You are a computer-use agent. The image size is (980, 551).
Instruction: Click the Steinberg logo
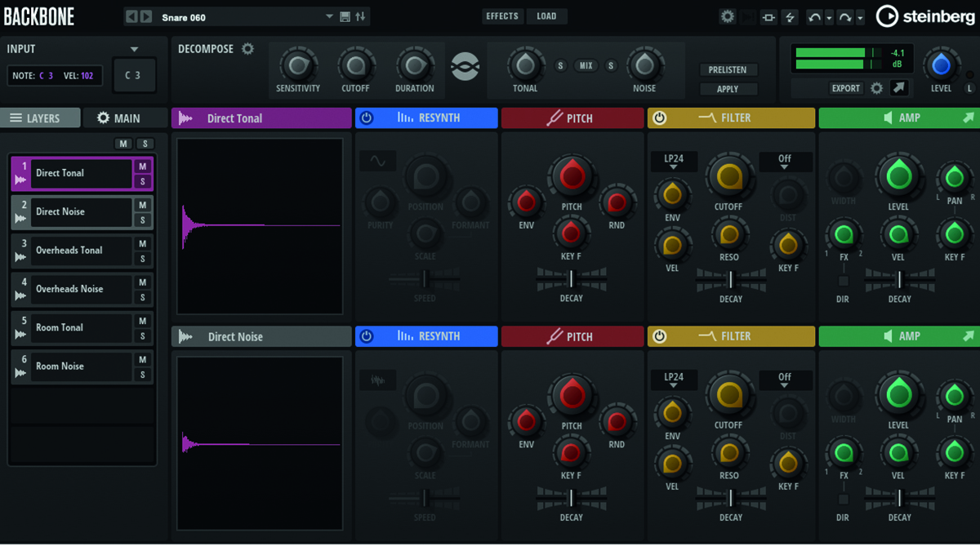coord(925,16)
